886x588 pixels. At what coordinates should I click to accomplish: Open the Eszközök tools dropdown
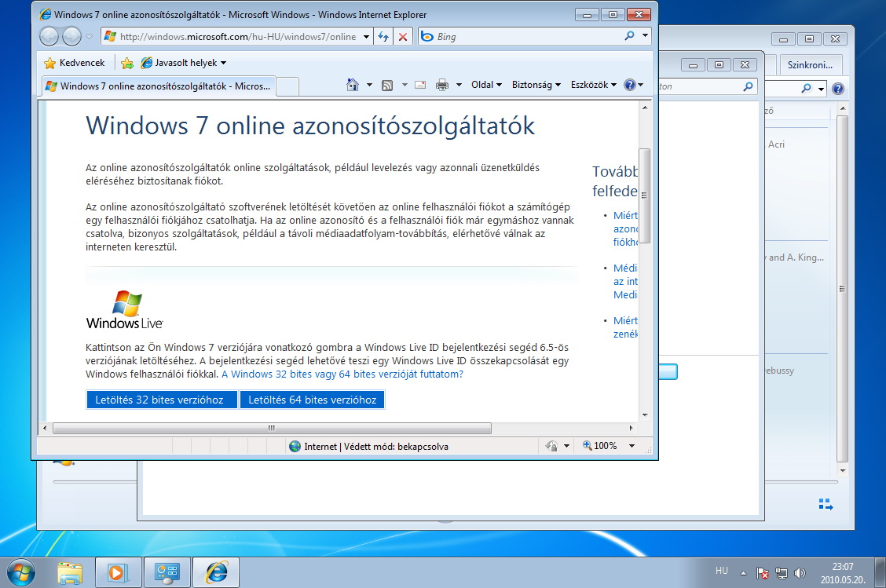click(x=594, y=85)
